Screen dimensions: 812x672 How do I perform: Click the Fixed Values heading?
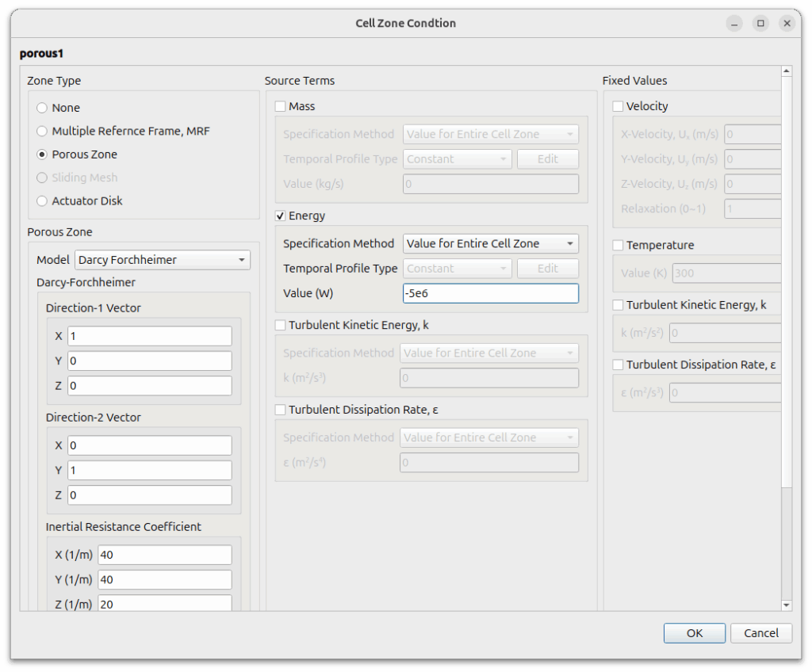pos(634,81)
